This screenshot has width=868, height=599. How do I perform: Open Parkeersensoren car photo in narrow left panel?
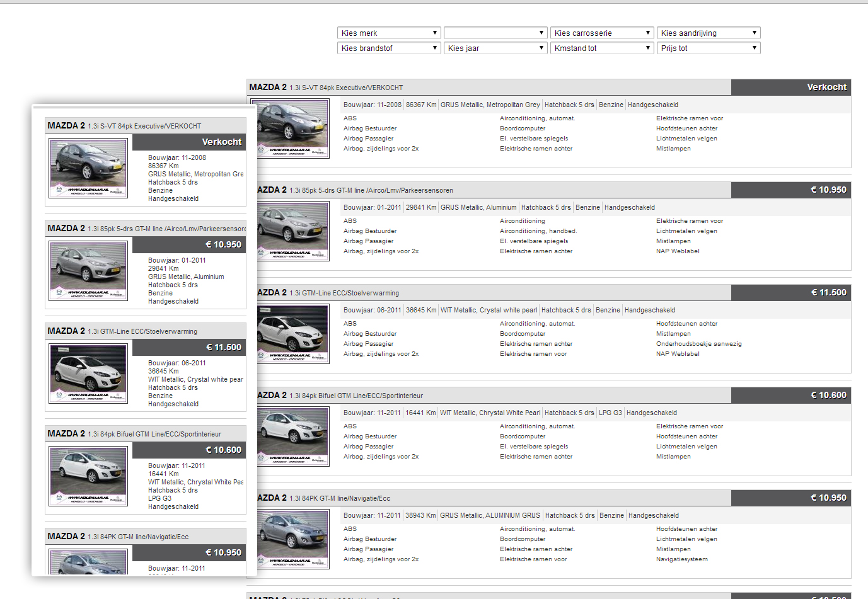coord(89,271)
